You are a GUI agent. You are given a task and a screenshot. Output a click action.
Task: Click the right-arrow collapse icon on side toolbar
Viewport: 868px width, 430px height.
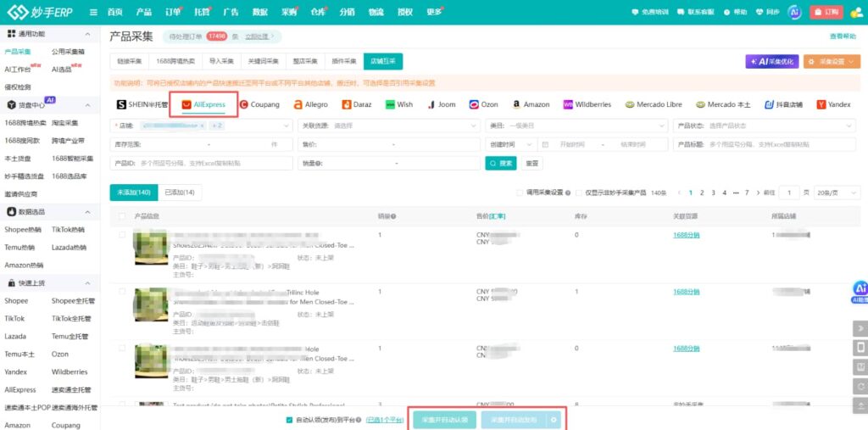(860, 328)
